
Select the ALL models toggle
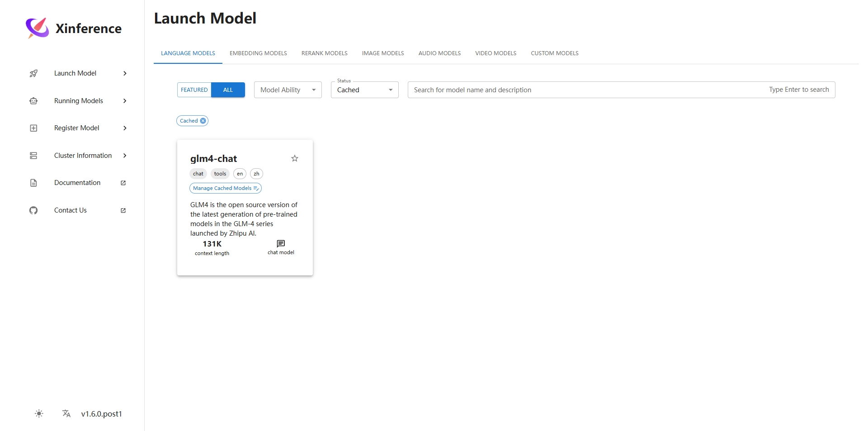(228, 90)
